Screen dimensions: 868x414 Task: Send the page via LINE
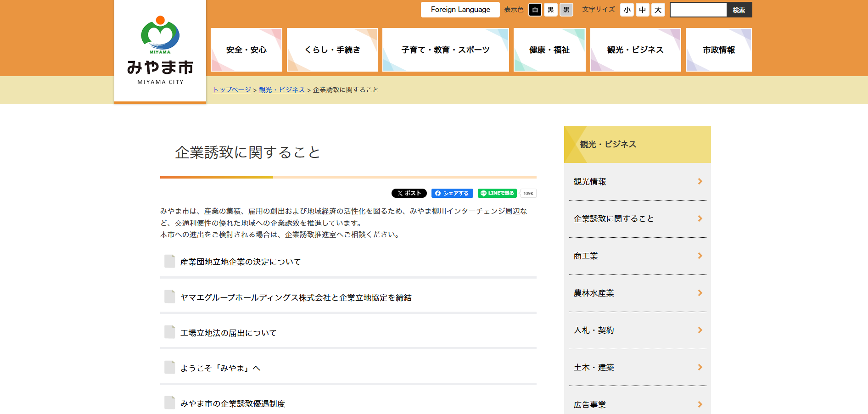tap(497, 193)
